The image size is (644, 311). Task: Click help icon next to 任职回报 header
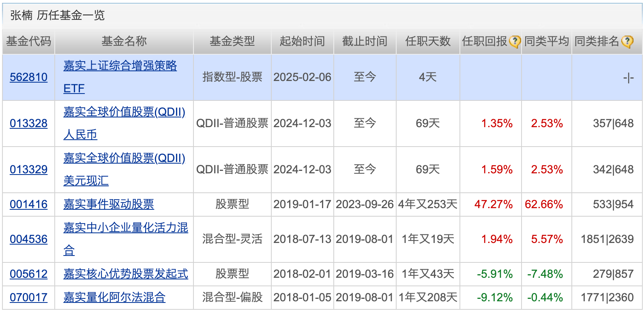(x=515, y=41)
